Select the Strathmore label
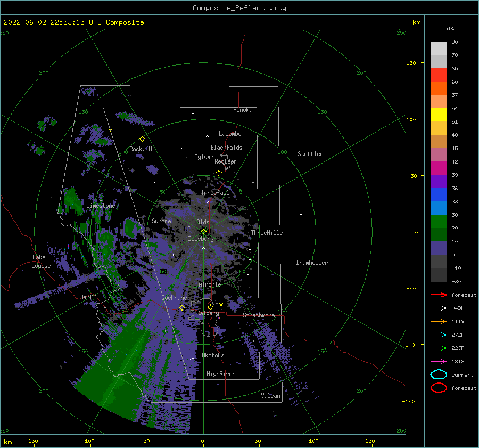Screen dimensions: 479x448 [x=259, y=315]
